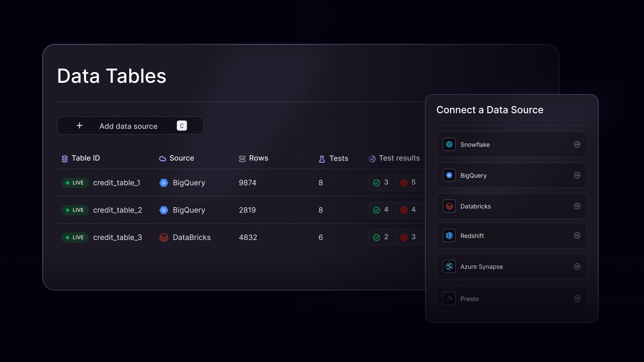
Task: Switch to the Test results column header
Action: point(399,158)
